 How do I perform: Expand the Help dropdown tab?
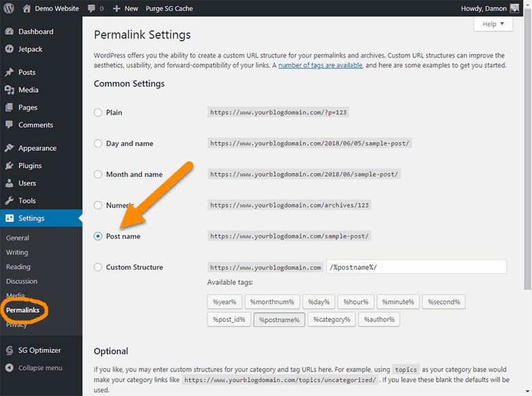point(493,24)
